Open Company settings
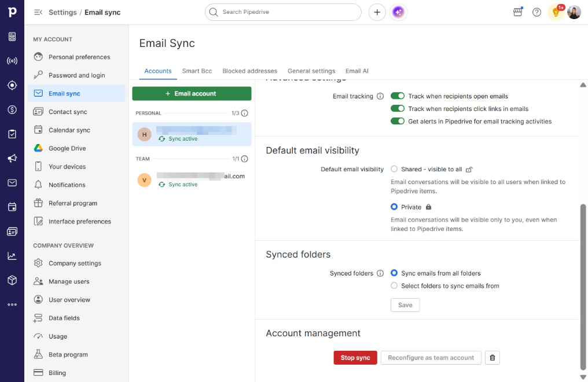Image resolution: width=588 pixels, height=382 pixels. coord(76,263)
